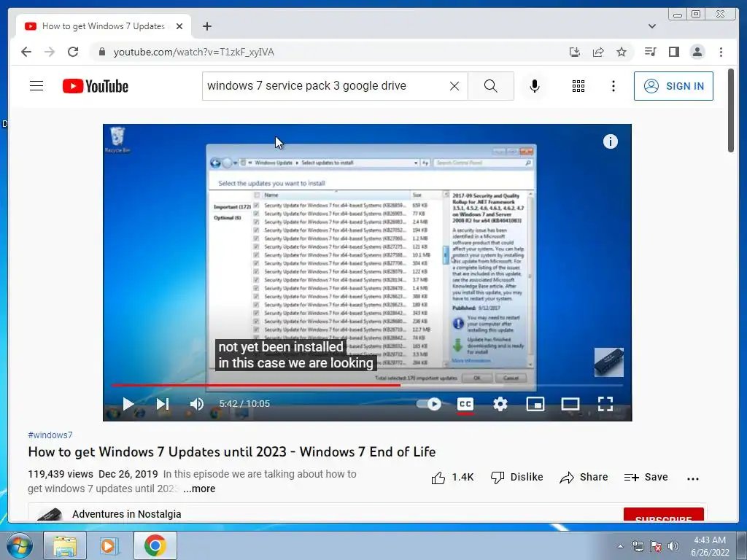Screen dimensions: 747x560
Task: Subscribe to the channel
Action: coord(664,516)
